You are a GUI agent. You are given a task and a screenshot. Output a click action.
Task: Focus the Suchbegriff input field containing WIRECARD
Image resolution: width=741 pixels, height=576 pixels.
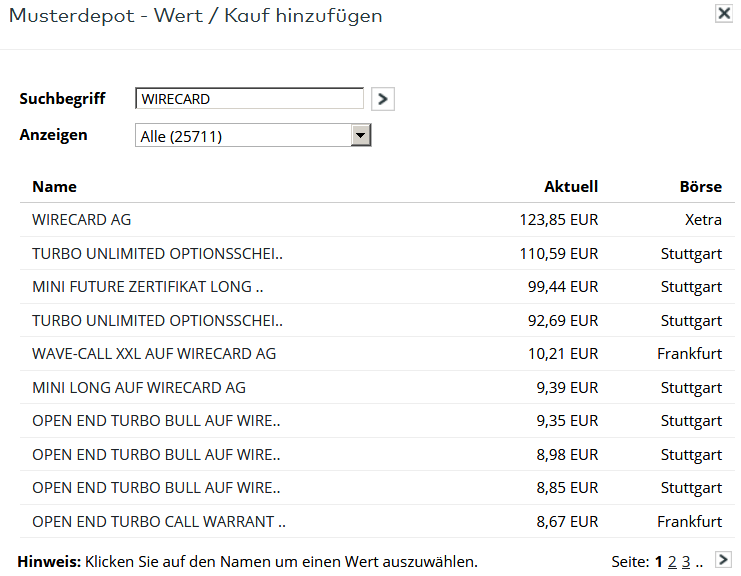pyautogui.click(x=250, y=99)
